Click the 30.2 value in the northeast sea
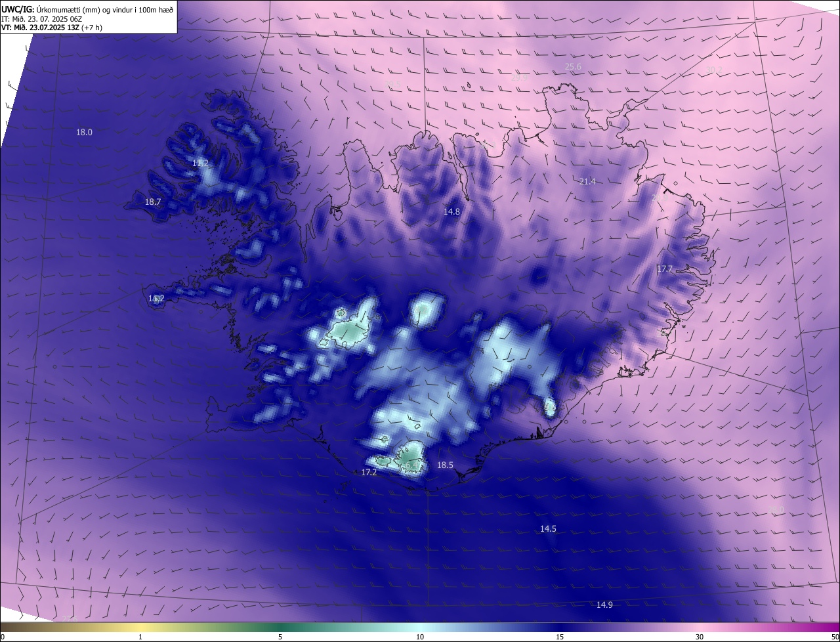Viewport: 840px width, 642px height. [x=713, y=70]
